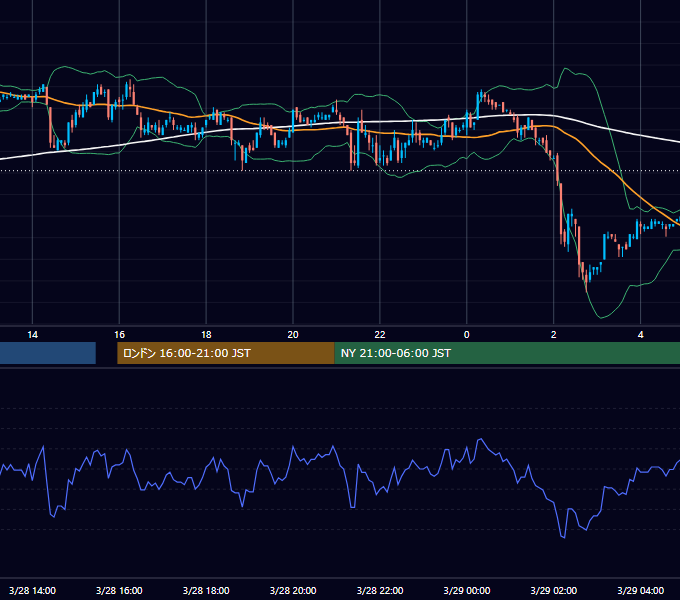Select the NY 21:00-06:00 JST session bar
Viewport: 680px width, 600px height.
(x=507, y=353)
